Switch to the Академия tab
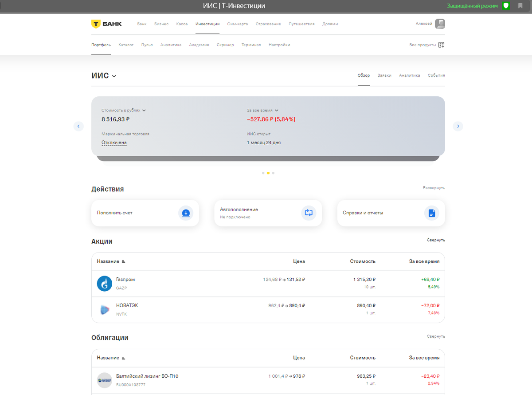 [x=199, y=45]
